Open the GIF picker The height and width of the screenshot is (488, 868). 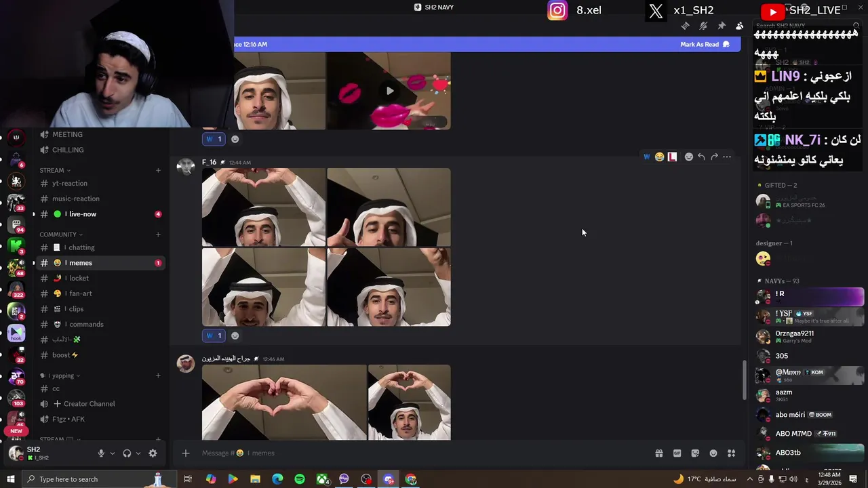point(677,453)
